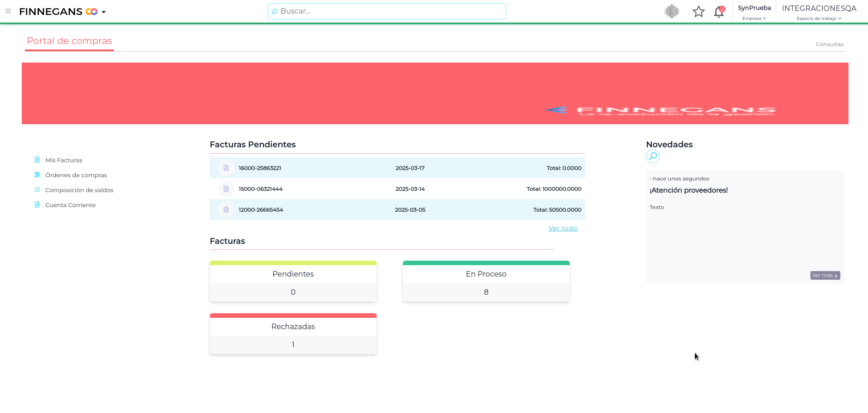This screenshot has height=413, width=868.
Task: Click the Ver todo link
Action: (563, 228)
